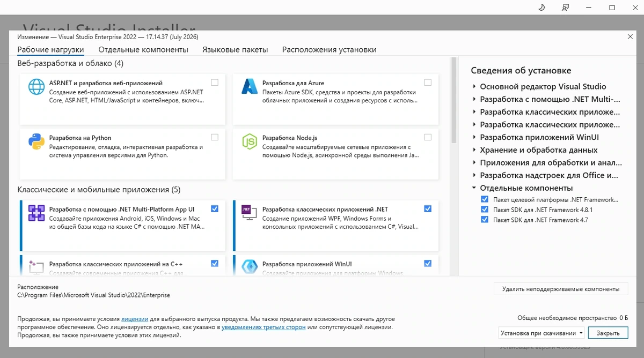Click Общее необходимое пространство 0 Б text
644x358 pixels.
point(573,318)
